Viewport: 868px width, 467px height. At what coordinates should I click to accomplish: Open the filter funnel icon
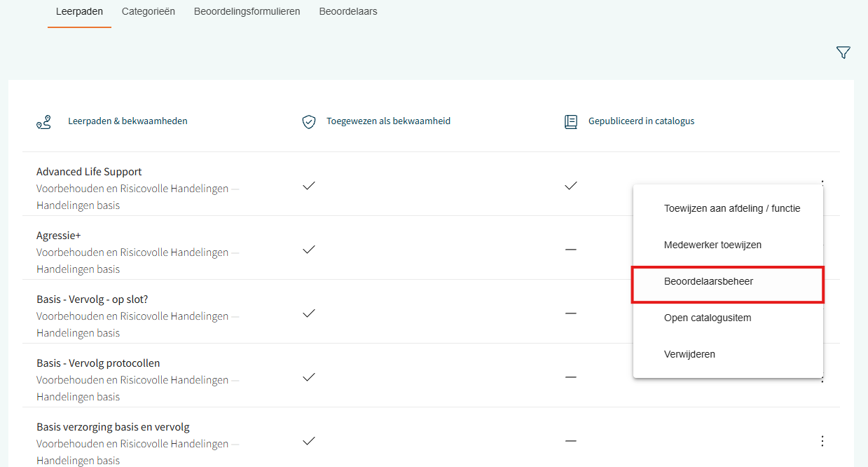843,53
